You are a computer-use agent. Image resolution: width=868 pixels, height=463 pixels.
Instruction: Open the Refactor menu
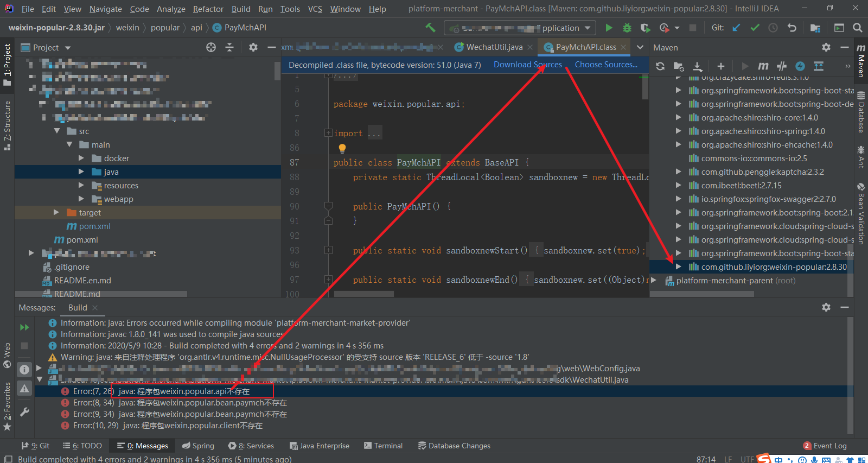coord(208,9)
